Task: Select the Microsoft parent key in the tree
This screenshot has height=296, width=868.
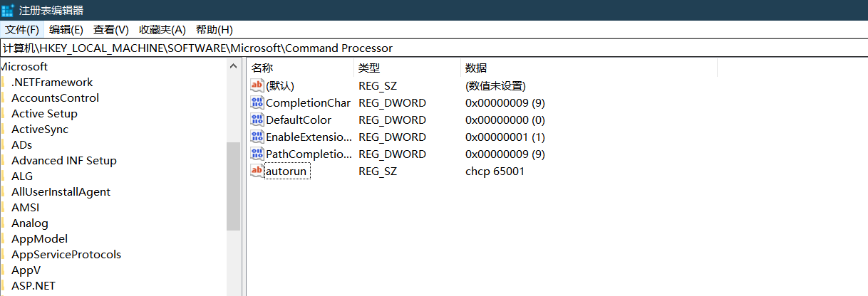Action: [24, 67]
